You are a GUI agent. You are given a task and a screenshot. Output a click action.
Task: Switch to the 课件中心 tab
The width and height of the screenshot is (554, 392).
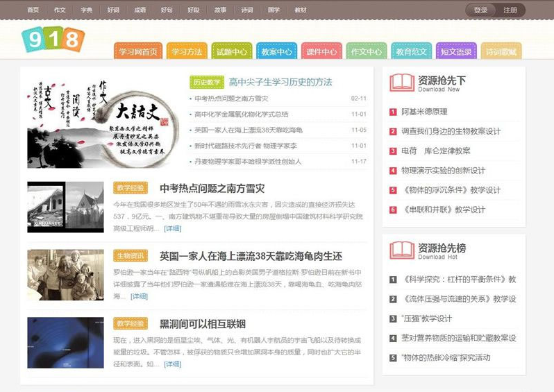[321, 51]
